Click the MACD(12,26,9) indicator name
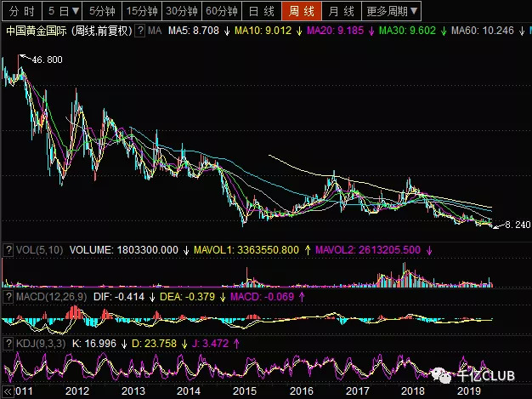The image size is (532, 399). point(52,297)
